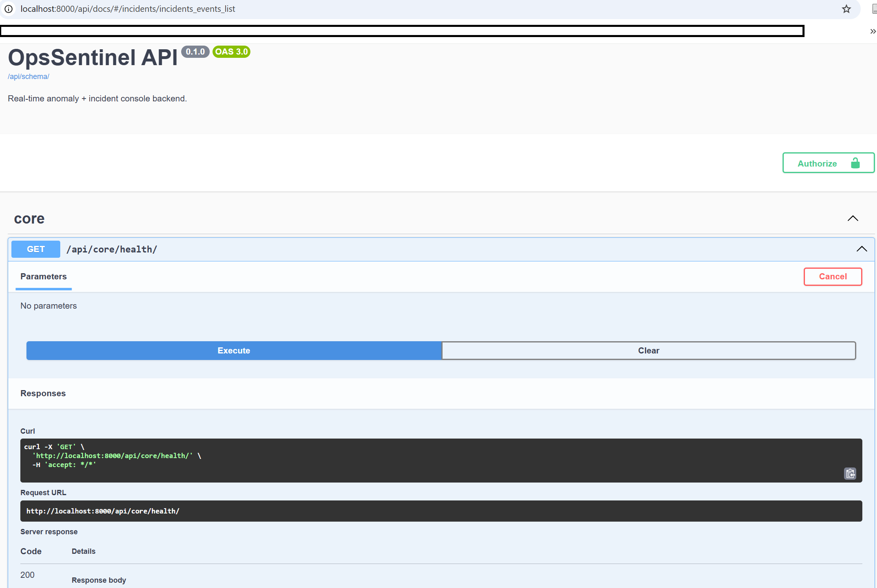Click the OpsSentinel API title
Screen dimensions: 877x588
93,57
